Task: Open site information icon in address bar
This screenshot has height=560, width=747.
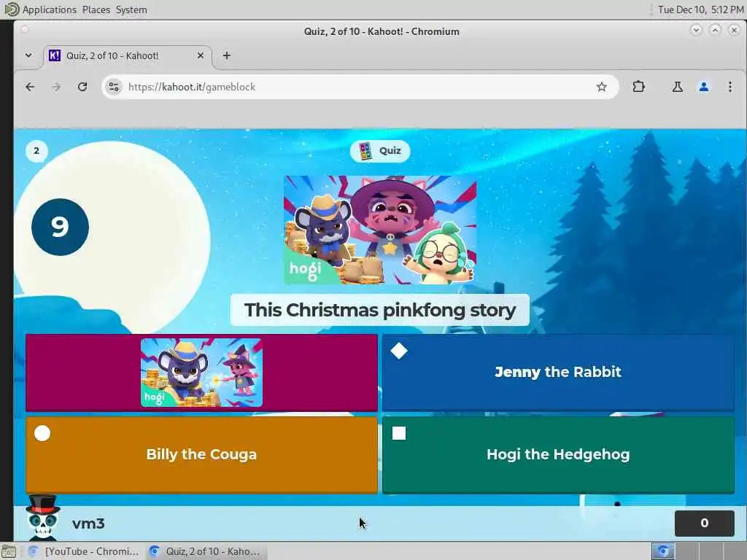Action: pos(114,87)
